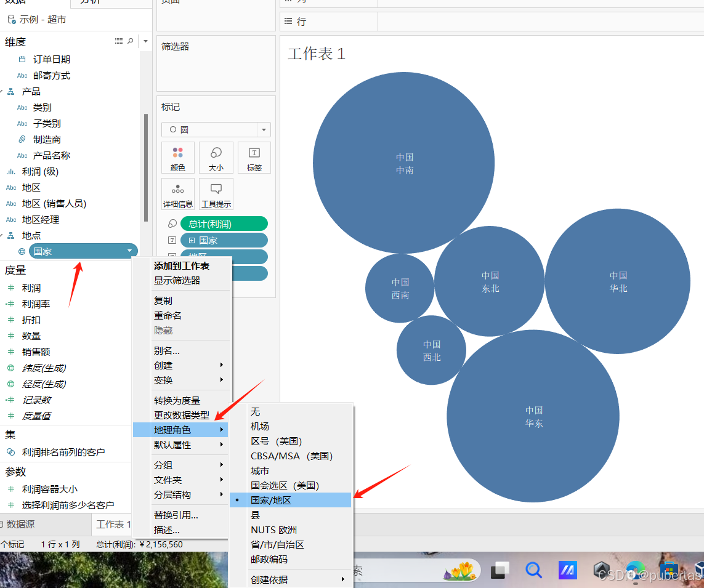Click the 标签 (Label) icon in Marks card
Viewport: 704px width, 588px height.
[254, 157]
